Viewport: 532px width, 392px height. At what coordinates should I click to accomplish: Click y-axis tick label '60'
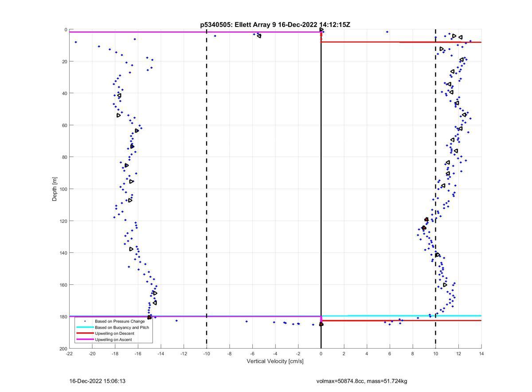(x=64, y=125)
